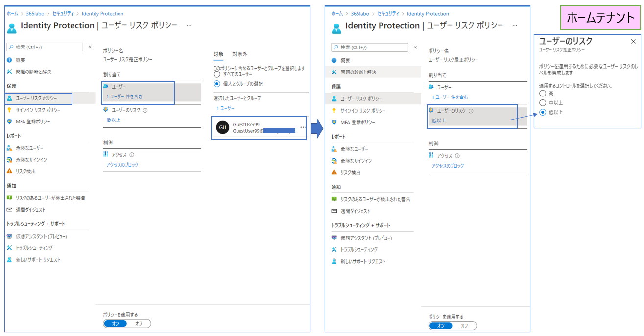Click 仮想アシスタント icon in left window

pyautogui.click(x=10, y=236)
